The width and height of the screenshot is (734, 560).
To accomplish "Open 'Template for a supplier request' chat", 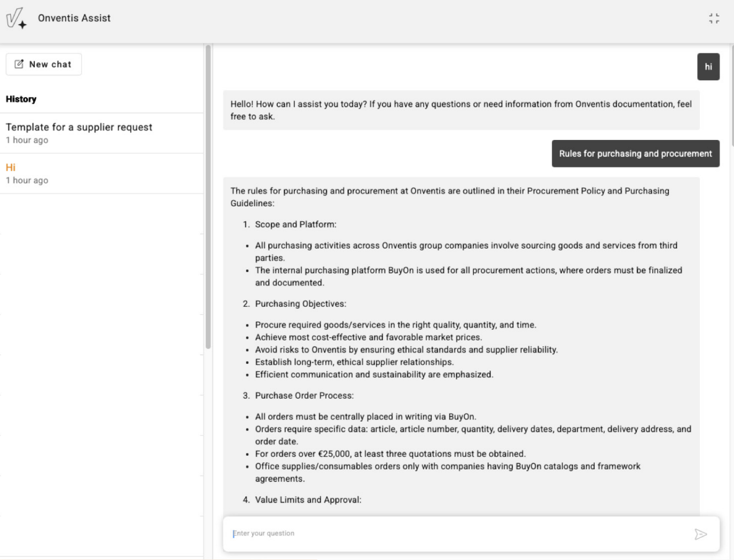I will [x=79, y=127].
